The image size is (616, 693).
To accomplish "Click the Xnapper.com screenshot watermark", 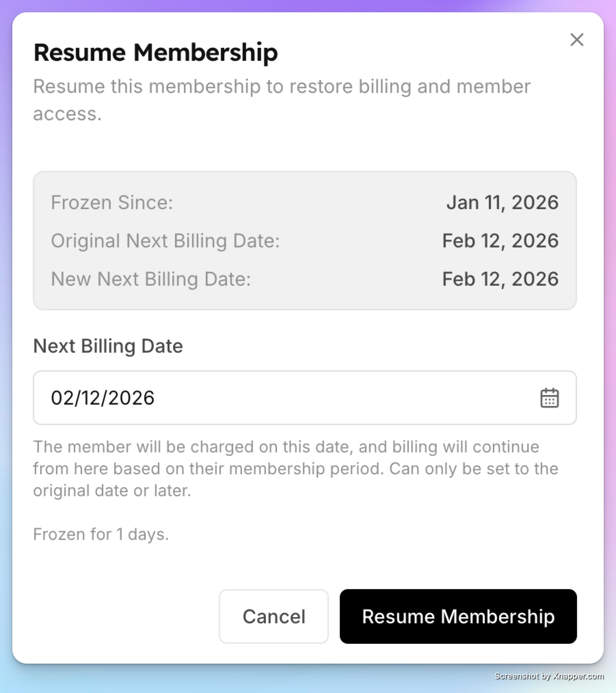I will (x=549, y=676).
